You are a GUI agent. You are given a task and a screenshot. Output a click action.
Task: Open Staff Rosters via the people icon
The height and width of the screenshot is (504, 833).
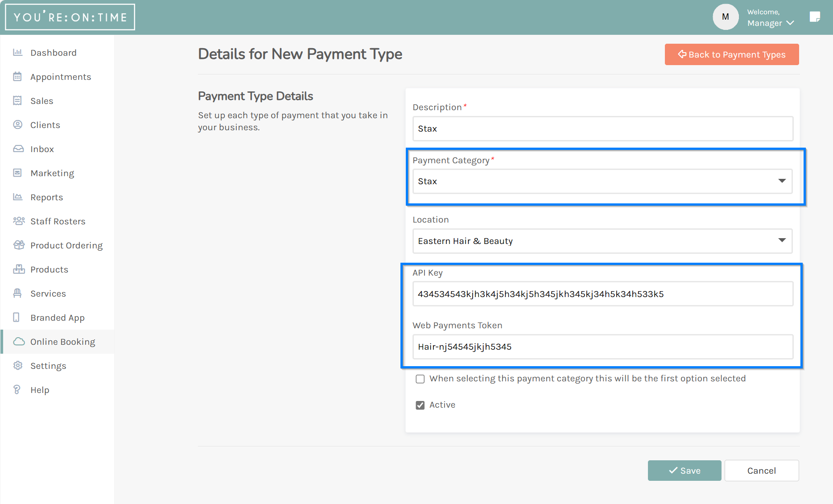point(18,221)
